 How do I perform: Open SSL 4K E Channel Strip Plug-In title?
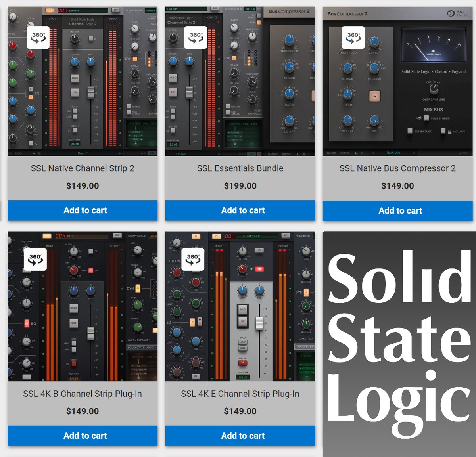coord(240,394)
